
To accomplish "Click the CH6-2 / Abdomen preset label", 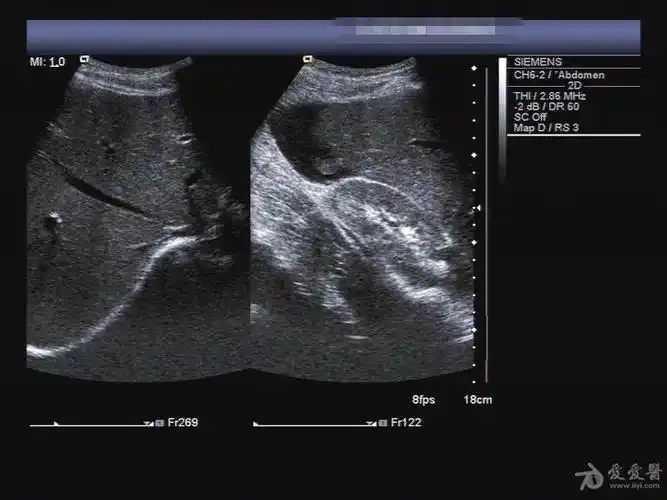I will 558,75.
